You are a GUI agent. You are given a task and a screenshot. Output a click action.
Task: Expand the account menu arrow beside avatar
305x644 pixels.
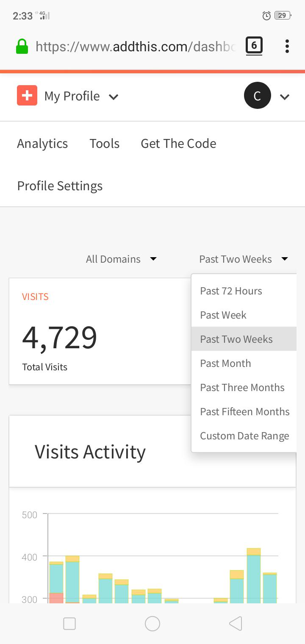[x=285, y=97]
